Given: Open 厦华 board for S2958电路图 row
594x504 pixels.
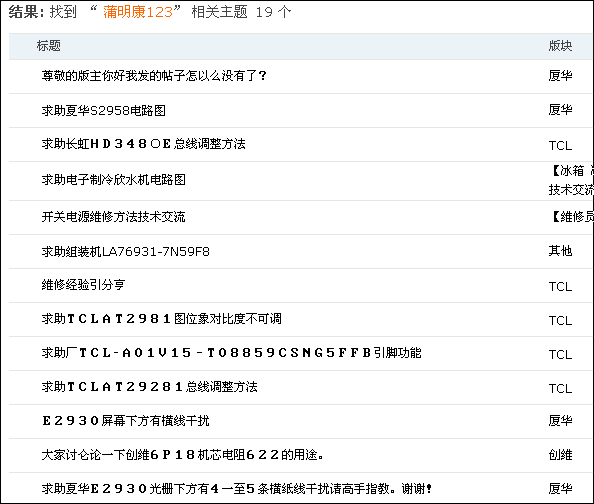Looking at the screenshot, I should click(x=560, y=110).
